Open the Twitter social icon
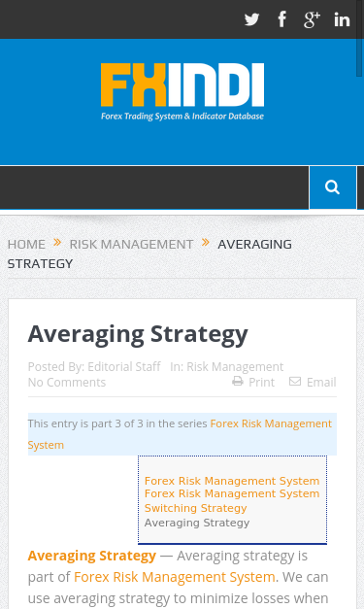This screenshot has width=364, height=609. point(251,19)
